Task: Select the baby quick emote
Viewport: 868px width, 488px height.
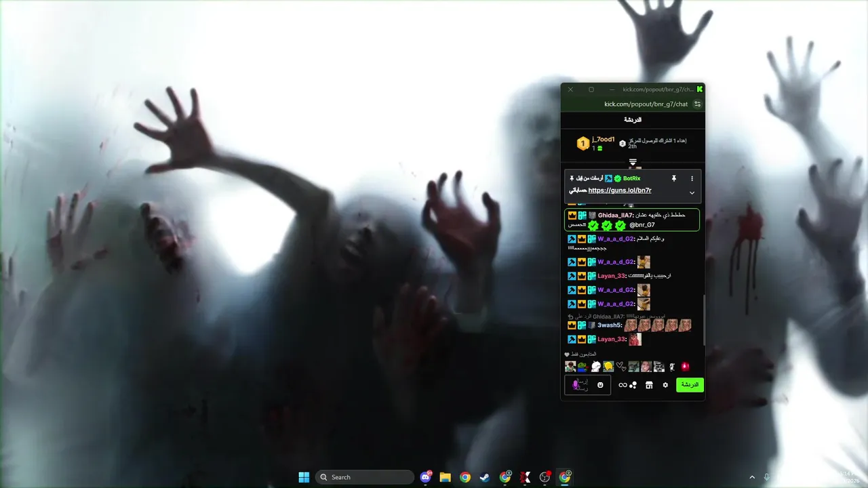Action: [x=570, y=367]
